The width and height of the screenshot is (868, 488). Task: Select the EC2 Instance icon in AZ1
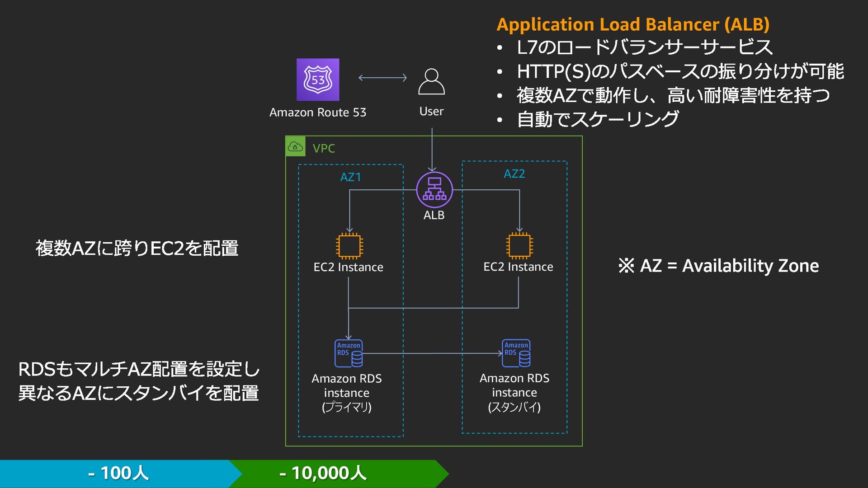point(349,246)
